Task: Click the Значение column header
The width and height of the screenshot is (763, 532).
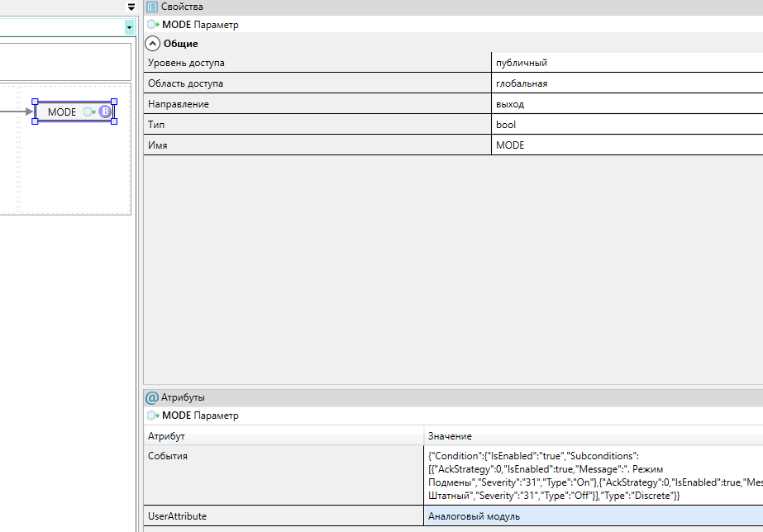Action: [x=450, y=436]
